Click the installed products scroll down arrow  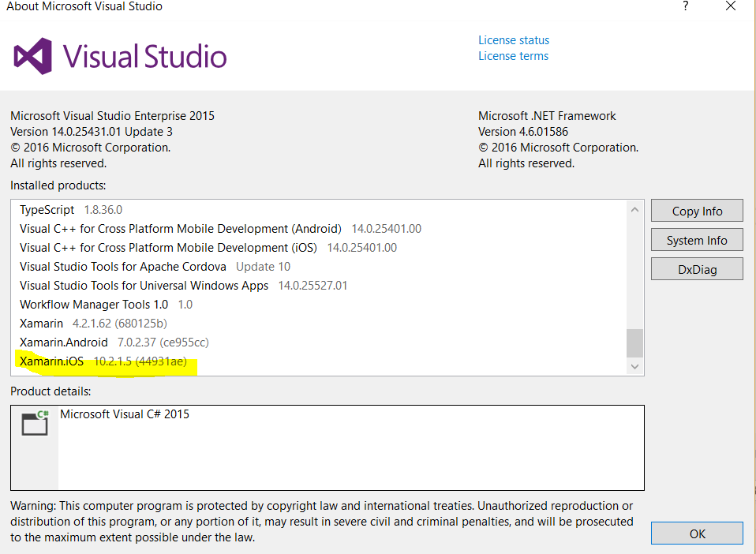pos(634,366)
